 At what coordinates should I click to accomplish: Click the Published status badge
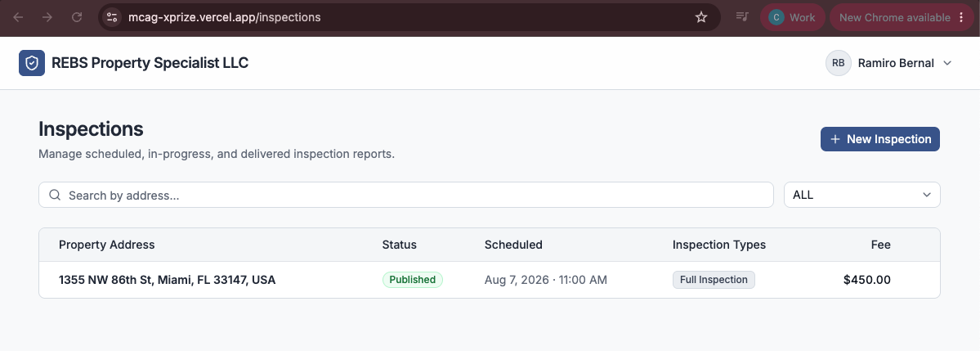[x=413, y=280]
